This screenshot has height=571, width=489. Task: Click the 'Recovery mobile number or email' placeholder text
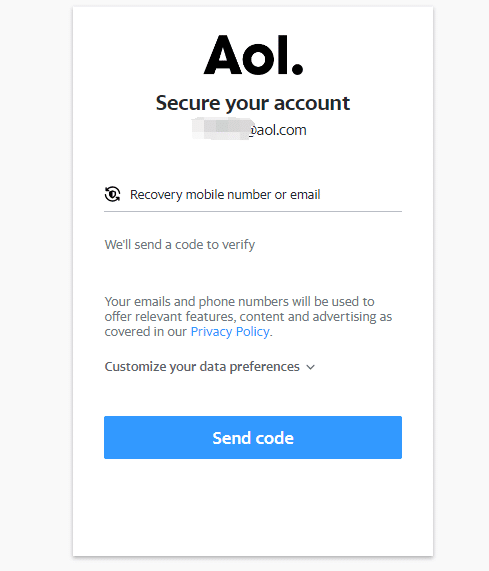click(225, 194)
